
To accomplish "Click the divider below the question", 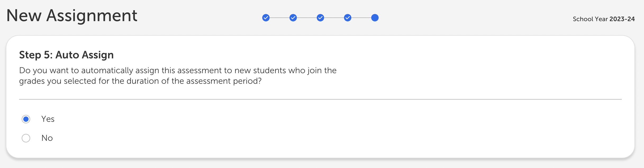I will point(320,99).
